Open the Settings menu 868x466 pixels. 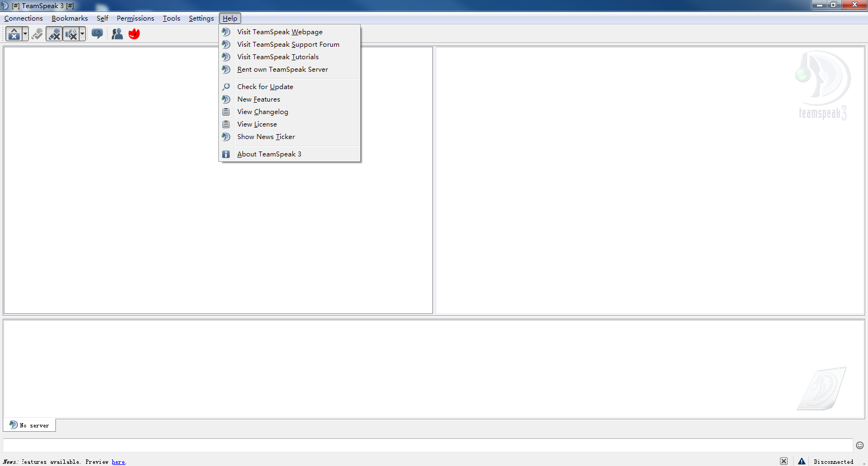coord(201,18)
